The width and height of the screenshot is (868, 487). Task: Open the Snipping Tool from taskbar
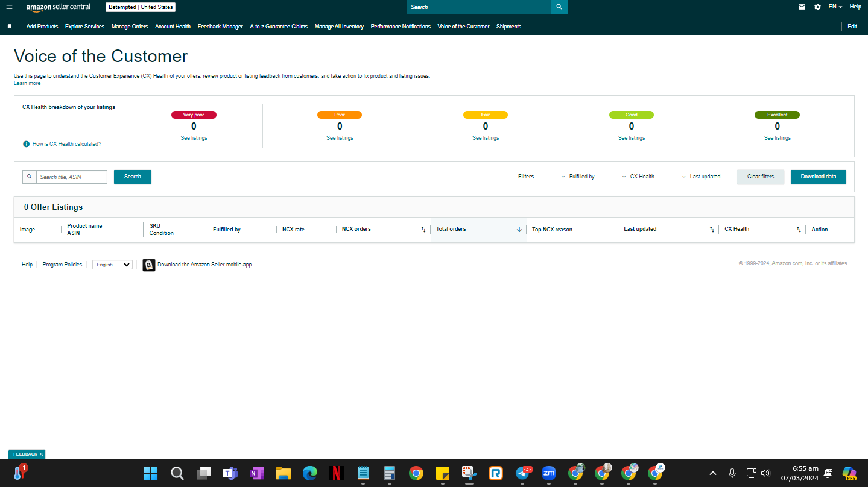click(469, 473)
